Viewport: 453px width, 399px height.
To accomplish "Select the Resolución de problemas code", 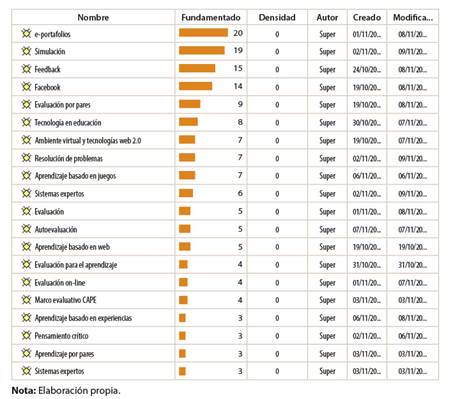I will tap(69, 158).
